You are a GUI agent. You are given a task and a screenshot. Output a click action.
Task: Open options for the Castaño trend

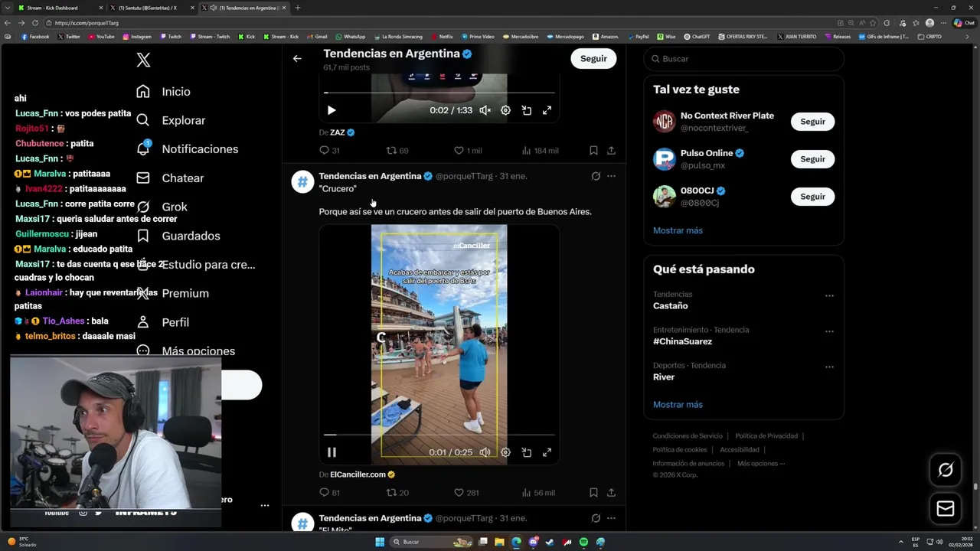tap(829, 295)
